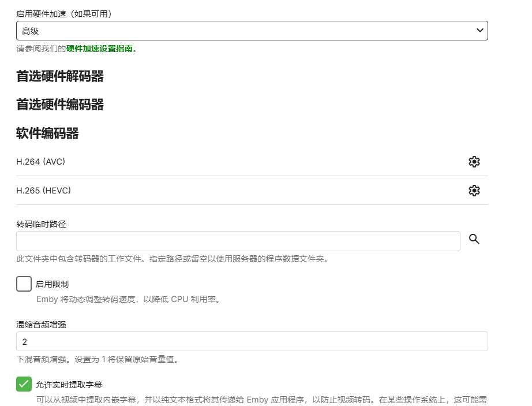Browse for the transcoding temporary path folder

pyautogui.click(x=474, y=239)
